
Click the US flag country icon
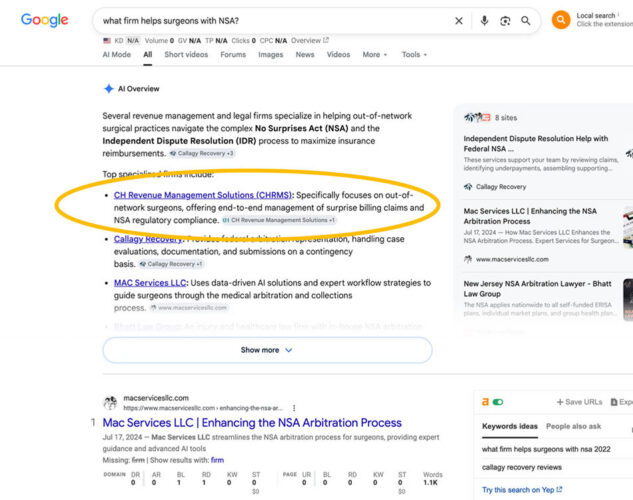click(107, 40)
